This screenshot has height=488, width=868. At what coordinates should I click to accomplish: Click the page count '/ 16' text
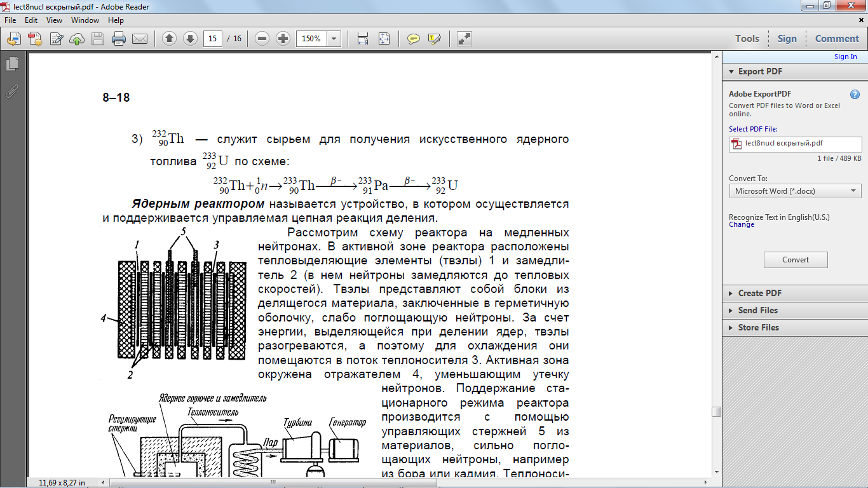(234, 39)
